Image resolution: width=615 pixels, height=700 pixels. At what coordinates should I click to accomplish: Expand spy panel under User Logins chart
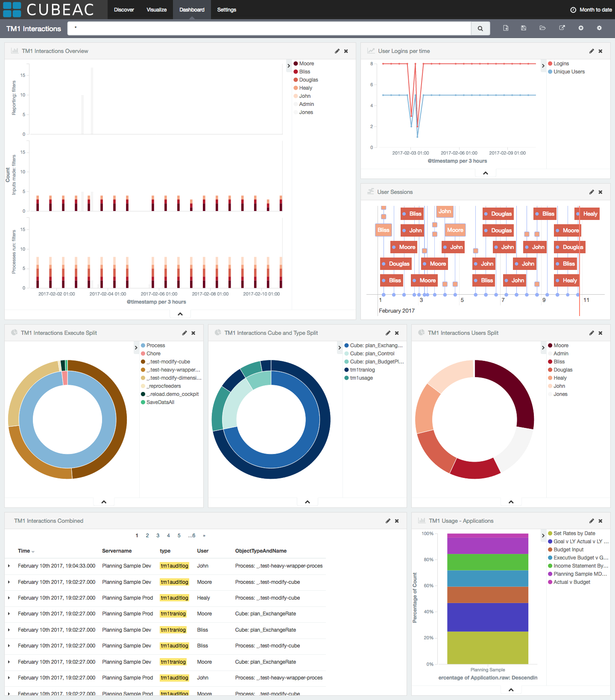click(486, 173)
